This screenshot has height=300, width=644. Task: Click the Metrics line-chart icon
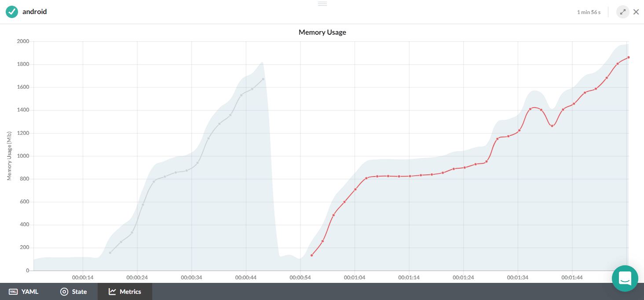point(113,292)
